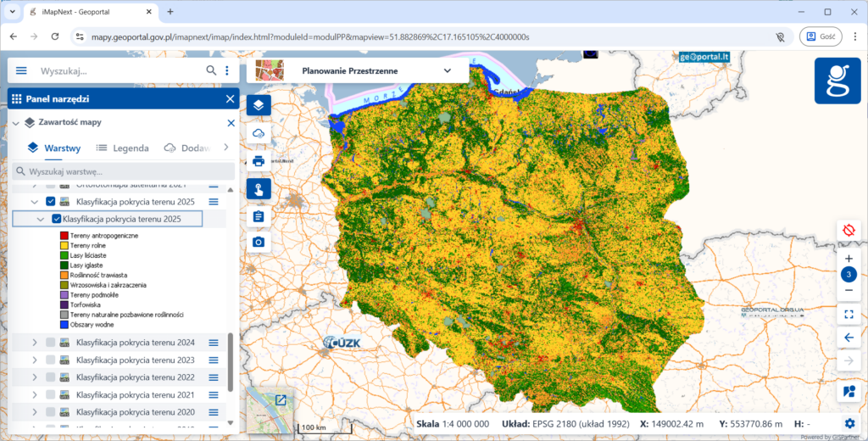Switch to the Legenda tab
868x441 pixels.
click(x=122, y=148)
